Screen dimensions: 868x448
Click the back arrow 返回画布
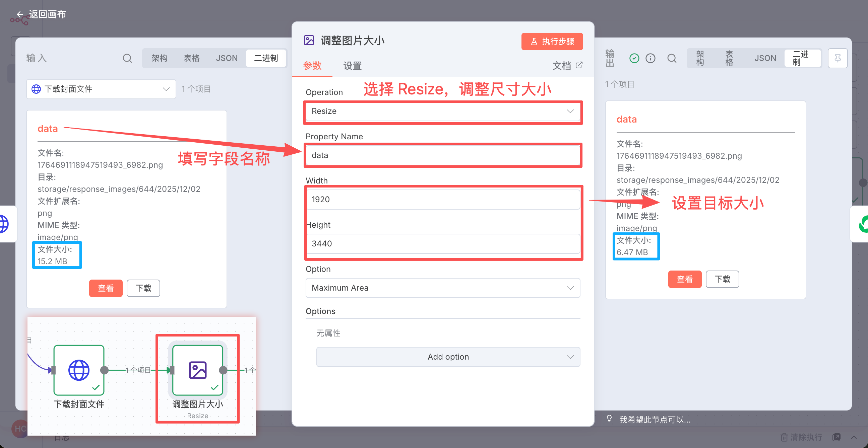20,14
